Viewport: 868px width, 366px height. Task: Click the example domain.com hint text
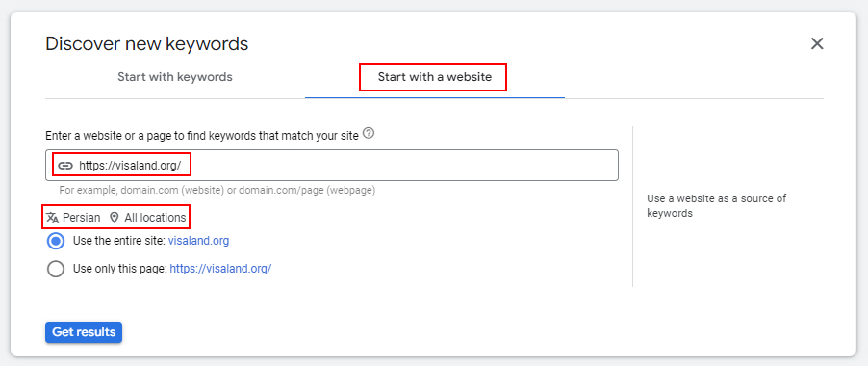[217, 191]
